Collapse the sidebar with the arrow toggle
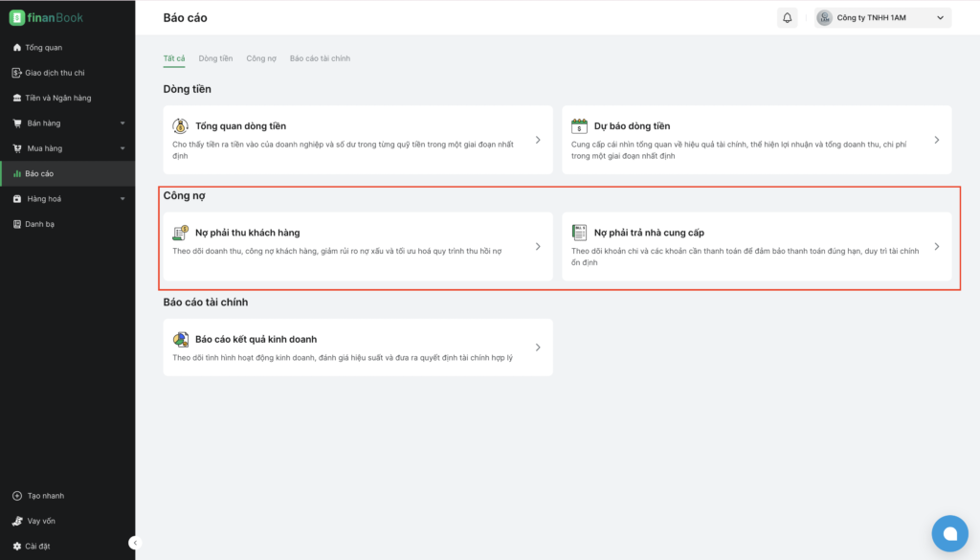The width and height of the screenshot is (980, 560). coord(135,543)
